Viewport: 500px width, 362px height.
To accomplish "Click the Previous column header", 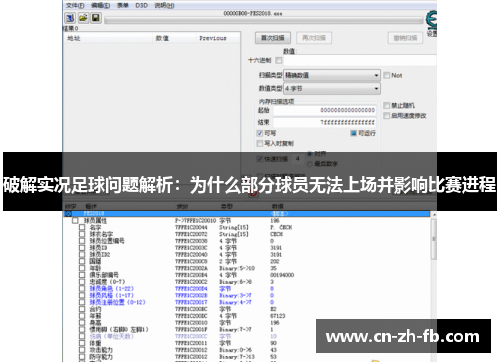I will [x=218, y=38].
